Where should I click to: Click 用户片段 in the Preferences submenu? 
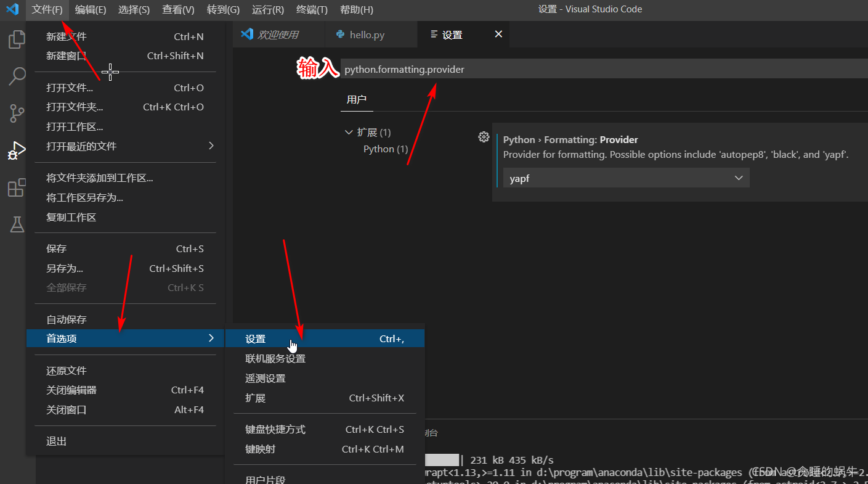click(x=325, y=479)
